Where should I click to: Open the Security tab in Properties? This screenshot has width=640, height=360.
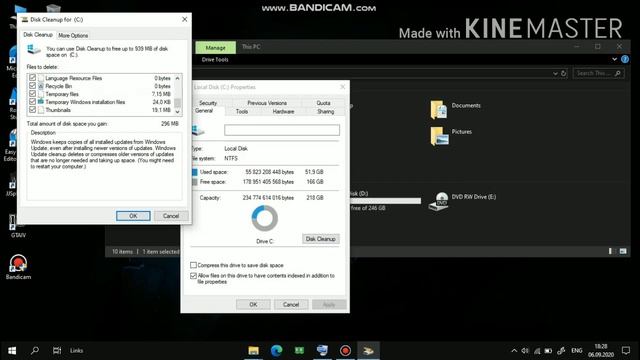[208, 103]
